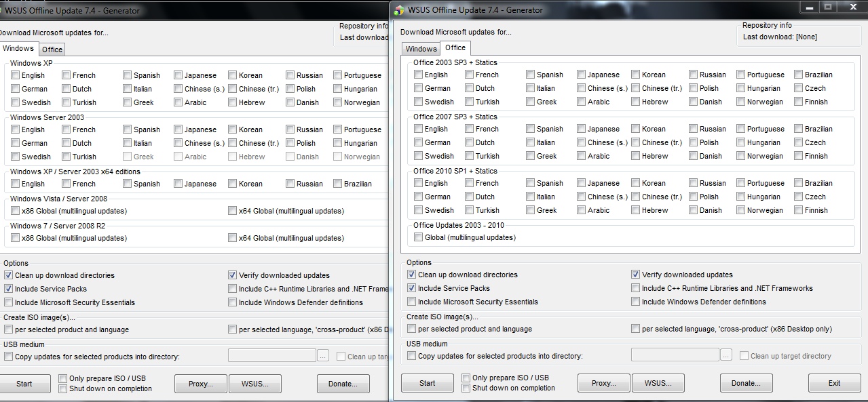Image resolution: width=868 pixels, height=402 pixels.
Task: Switch to Office tab in left window
Action: [x=52, y=49]
